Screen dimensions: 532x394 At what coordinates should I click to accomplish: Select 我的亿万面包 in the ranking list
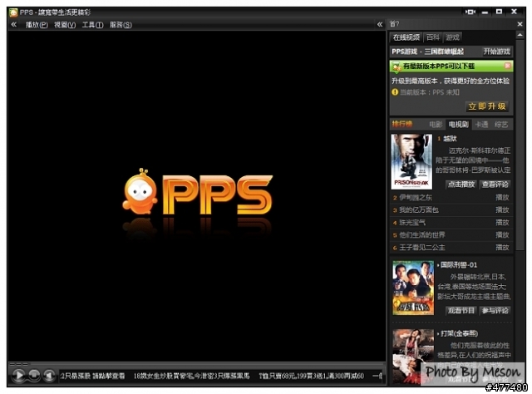click(419, 210)
